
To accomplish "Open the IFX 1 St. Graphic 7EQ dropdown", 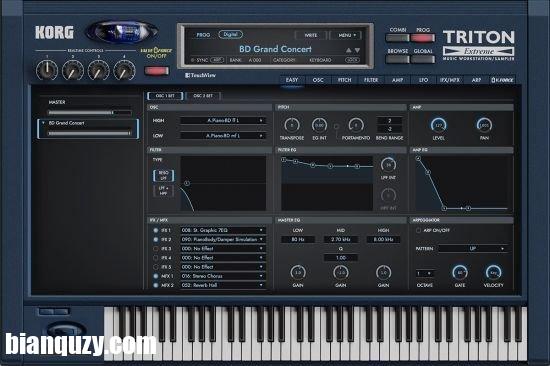I will [x=223, y=230].
